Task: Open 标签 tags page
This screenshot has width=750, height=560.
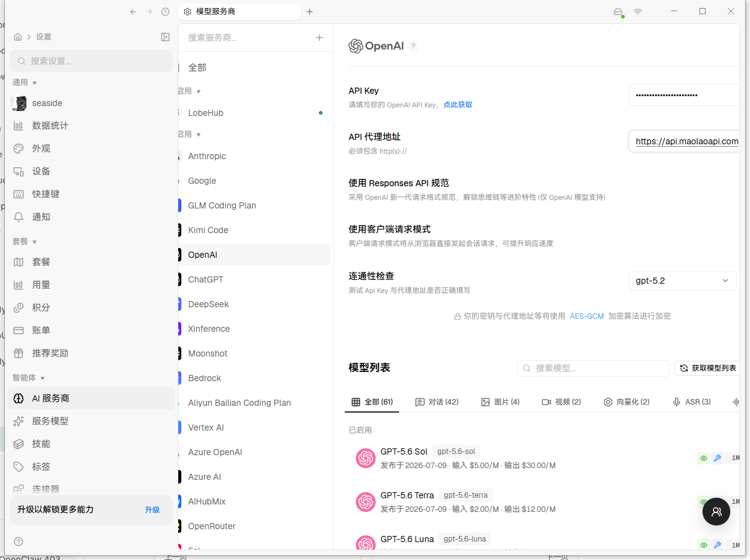Action: pos(91,467)
